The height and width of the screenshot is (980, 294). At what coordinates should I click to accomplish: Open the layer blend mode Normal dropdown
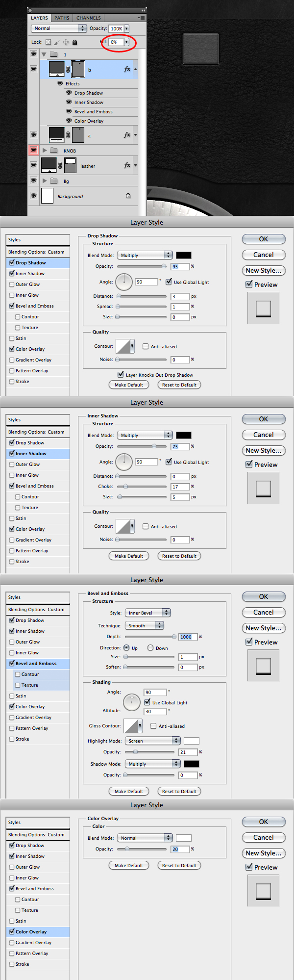59,28
